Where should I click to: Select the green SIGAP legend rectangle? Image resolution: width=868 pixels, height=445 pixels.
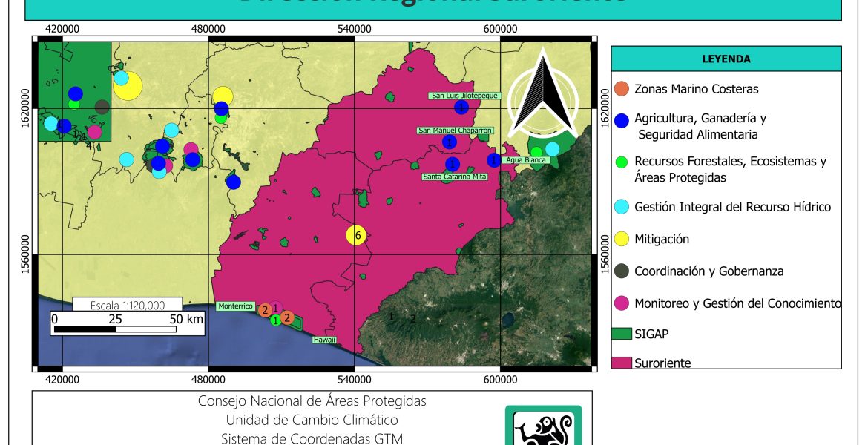pos(621,334)
